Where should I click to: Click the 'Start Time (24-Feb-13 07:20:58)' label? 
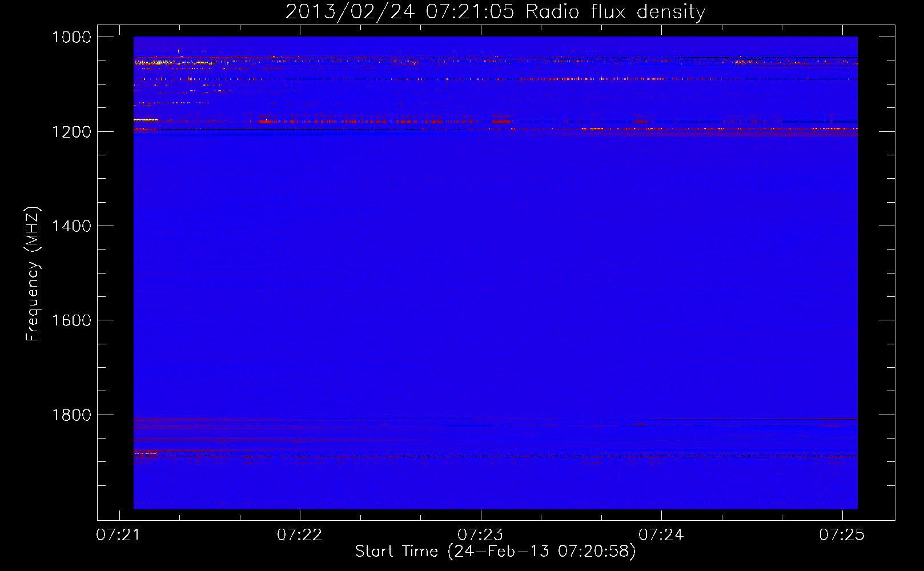495,552
